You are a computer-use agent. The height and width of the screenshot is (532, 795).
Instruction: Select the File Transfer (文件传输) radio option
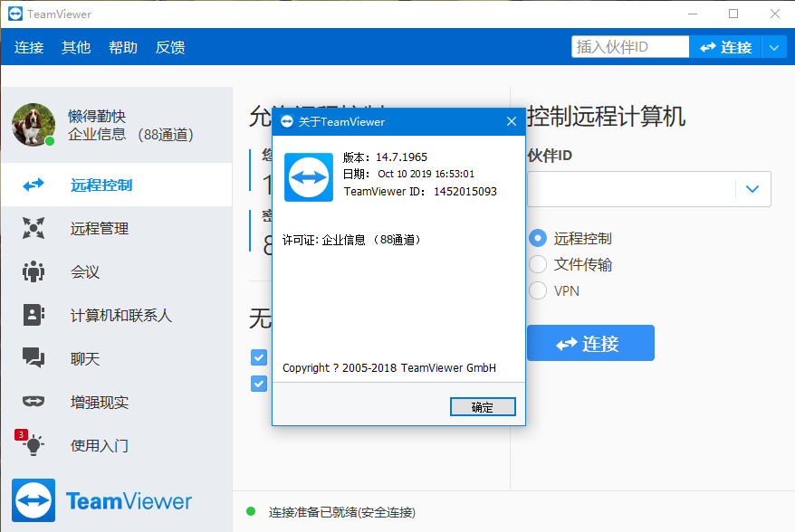[x=538, y=264]
